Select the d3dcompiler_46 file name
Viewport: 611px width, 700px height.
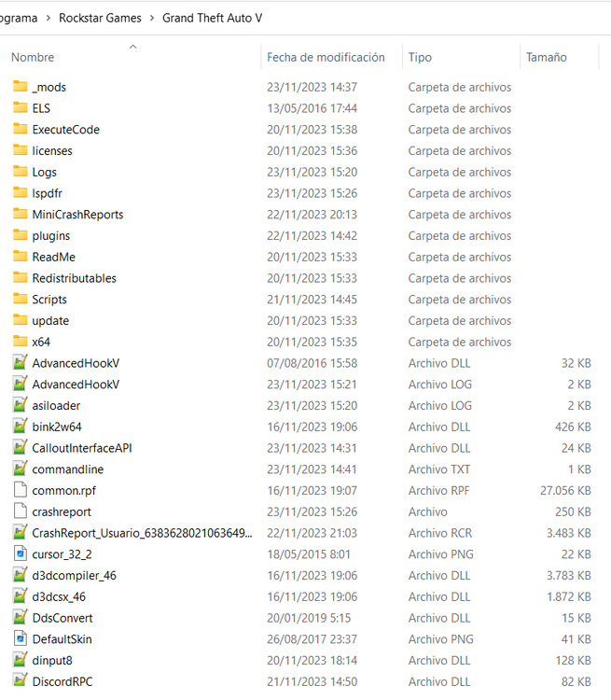74,576
